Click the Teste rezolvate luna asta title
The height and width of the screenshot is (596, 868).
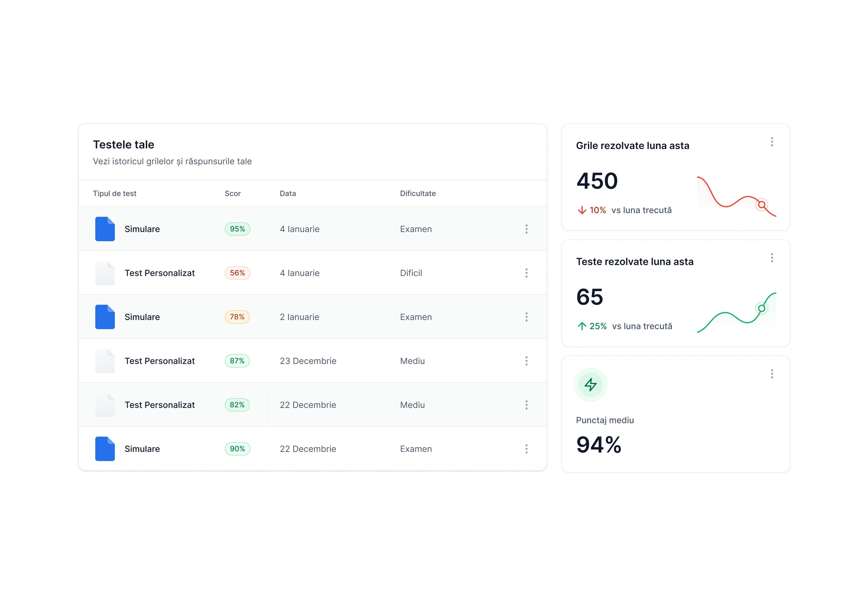point(635,262)
